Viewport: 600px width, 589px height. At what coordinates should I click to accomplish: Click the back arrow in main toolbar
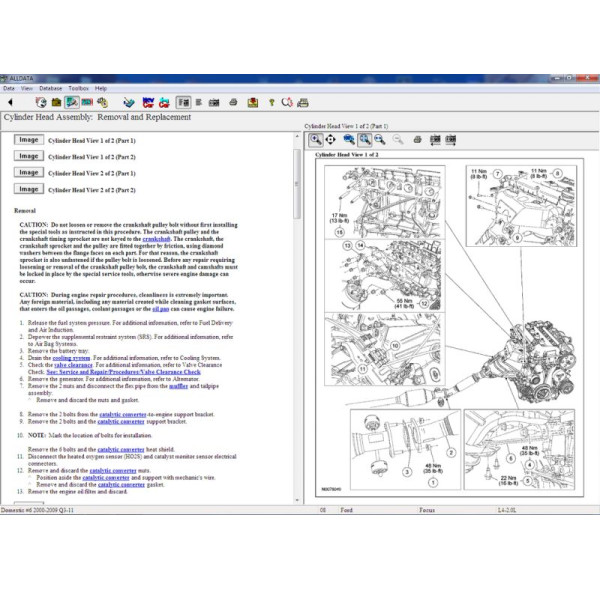pos(9,101)
